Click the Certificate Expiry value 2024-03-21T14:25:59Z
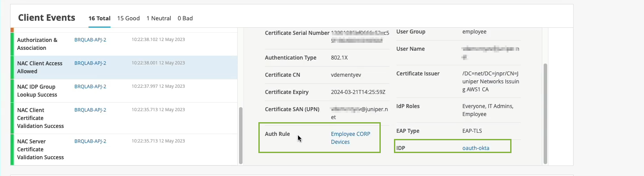 [x=358, y=92]
